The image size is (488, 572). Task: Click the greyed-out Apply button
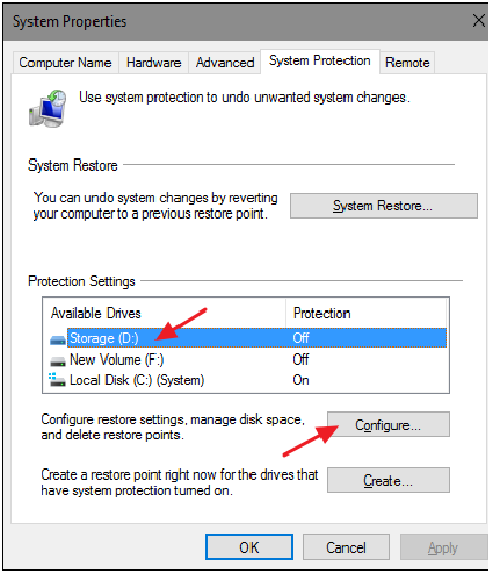point(444,547)
